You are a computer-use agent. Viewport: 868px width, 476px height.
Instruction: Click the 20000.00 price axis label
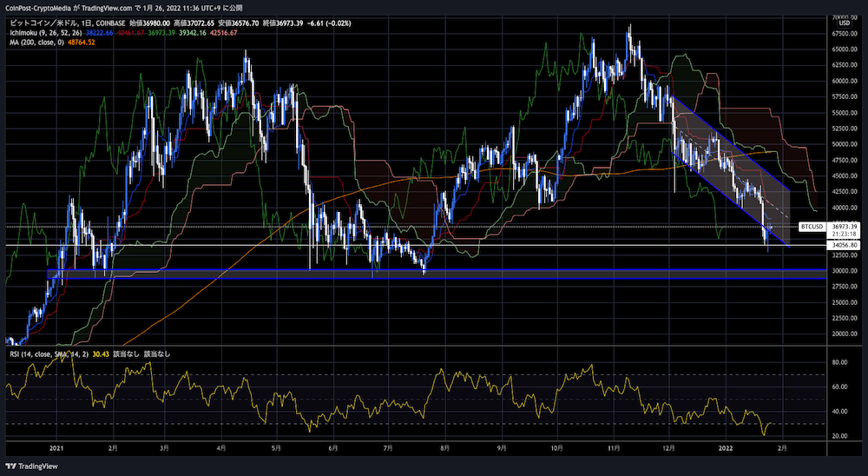click(x=845, y=334)
